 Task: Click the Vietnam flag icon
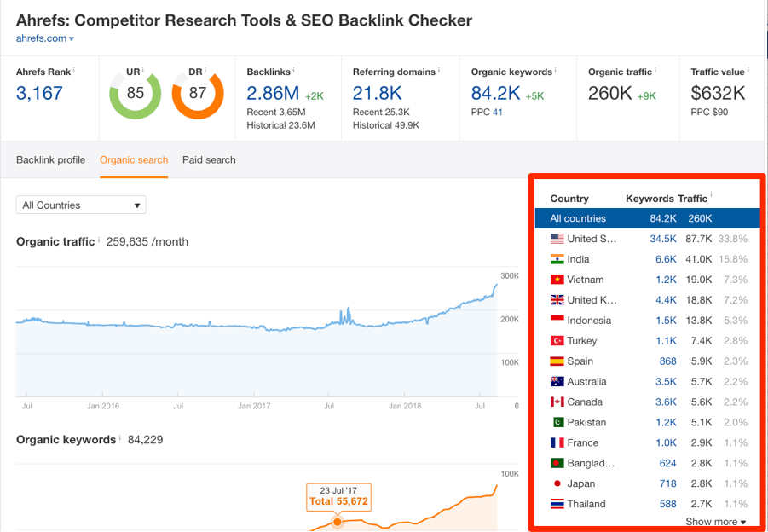pos(558,280)
